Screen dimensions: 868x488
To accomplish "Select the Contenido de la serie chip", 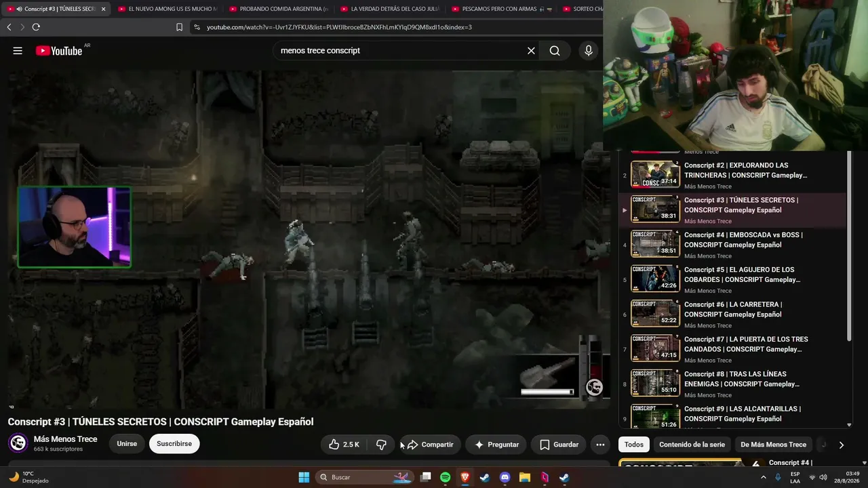I will click(x=692, y=445).
